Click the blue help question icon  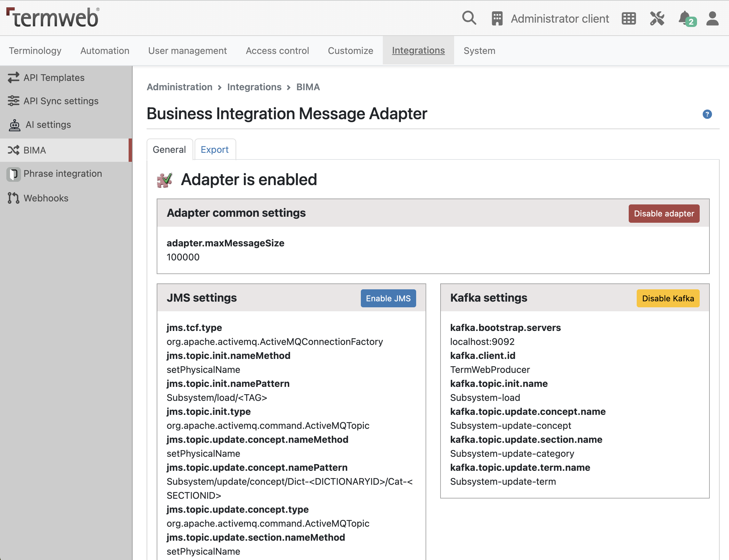[707, 114]
